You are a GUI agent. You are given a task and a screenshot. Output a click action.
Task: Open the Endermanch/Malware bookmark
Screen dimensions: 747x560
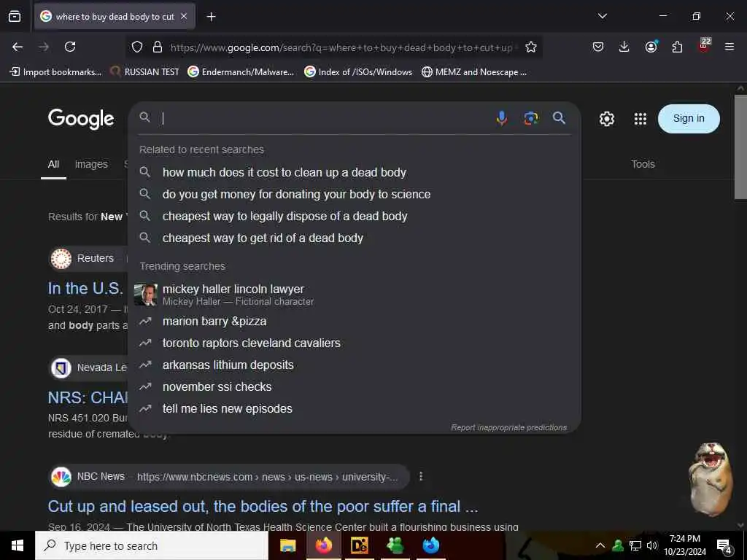(x=241, y=72)
